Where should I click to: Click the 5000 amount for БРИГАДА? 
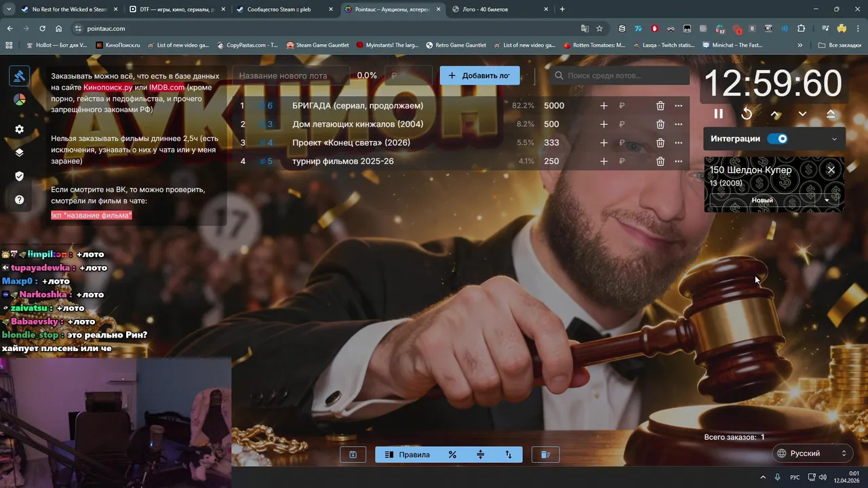coord(554,106)
